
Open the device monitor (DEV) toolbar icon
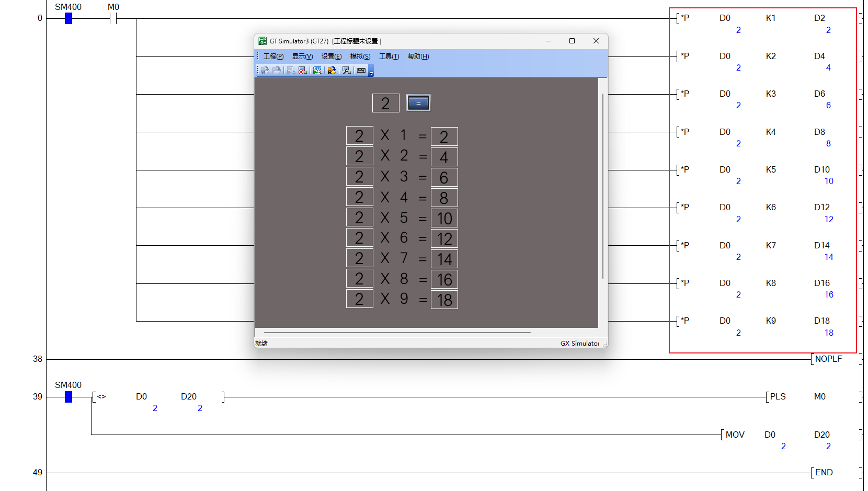[x=317, y=71]
